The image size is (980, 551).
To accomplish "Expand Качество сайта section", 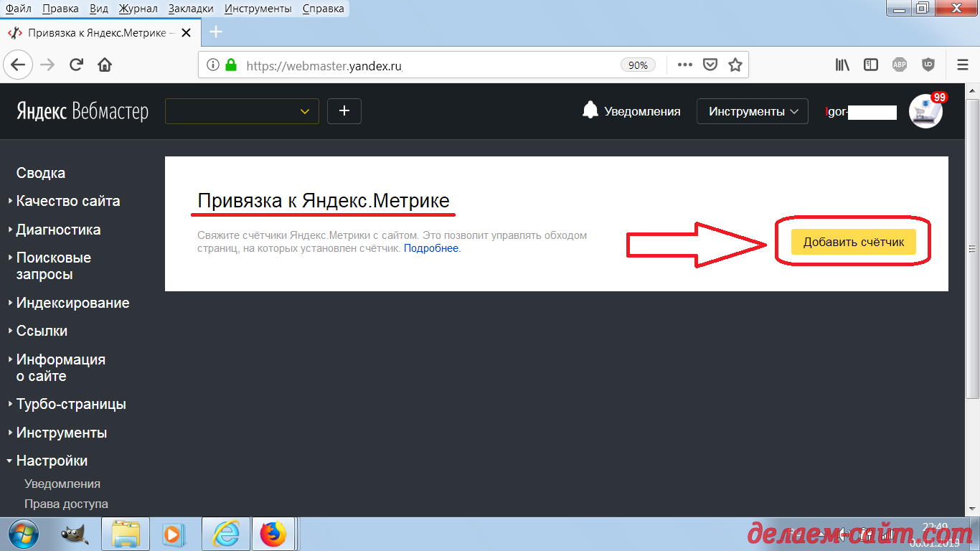I will [68, 201].
